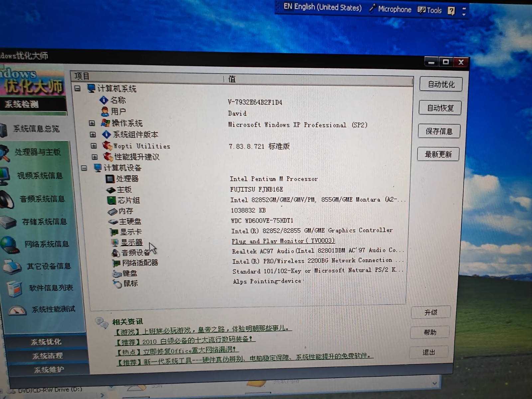Click the Intel Pentium M Processor value
This screenshot has height=399, width=532.
tap(274, 179)
